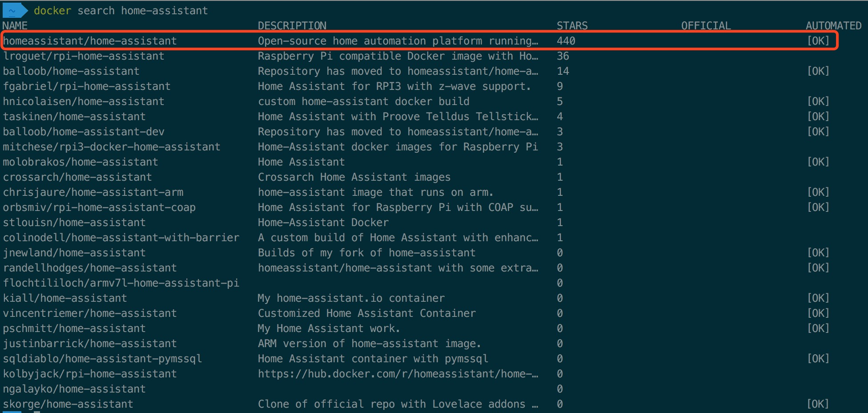This screenshot has height=413, width=868.
Task: Click 'Open-source home automation platform running…' description
Action: tap(398, 41)
